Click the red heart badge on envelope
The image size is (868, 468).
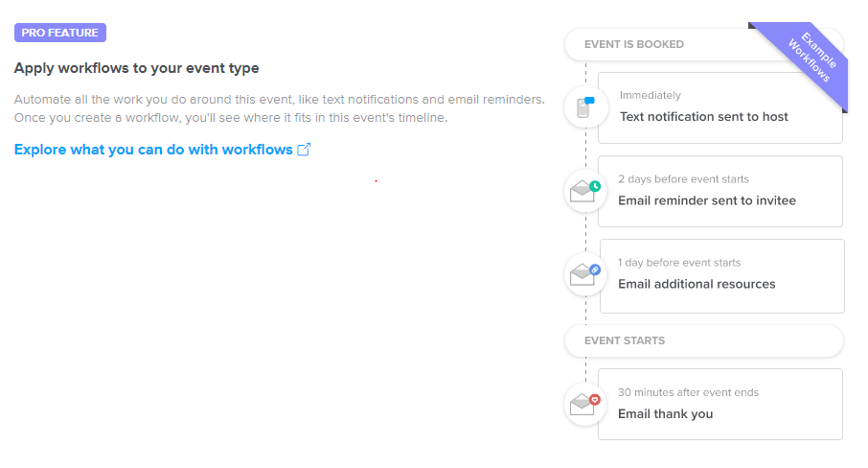pyautogui.click(x=595, y=399)
